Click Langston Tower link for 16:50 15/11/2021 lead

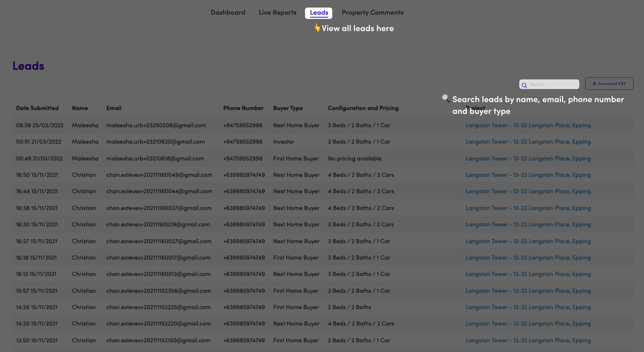pyautogui.click(x=528, y=175)
